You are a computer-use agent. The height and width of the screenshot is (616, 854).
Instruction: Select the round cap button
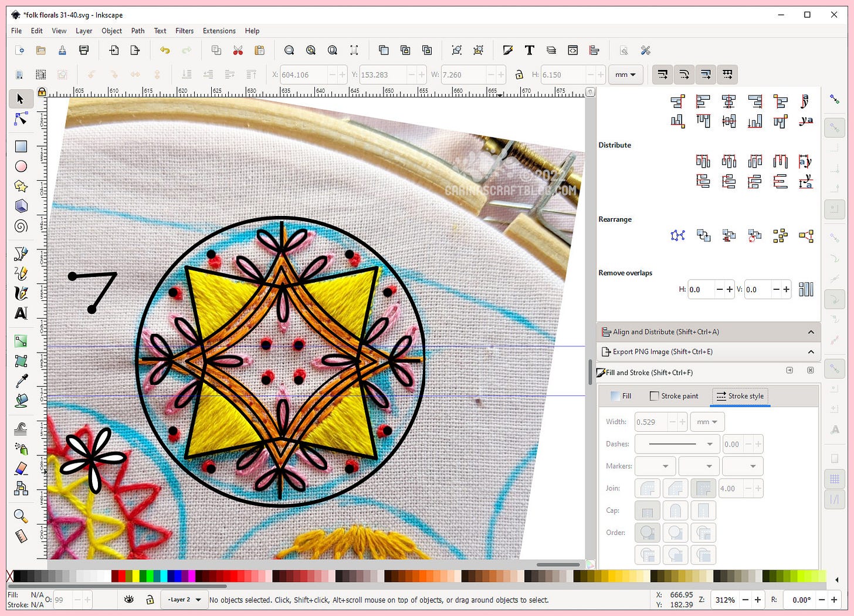pos(675,510)
